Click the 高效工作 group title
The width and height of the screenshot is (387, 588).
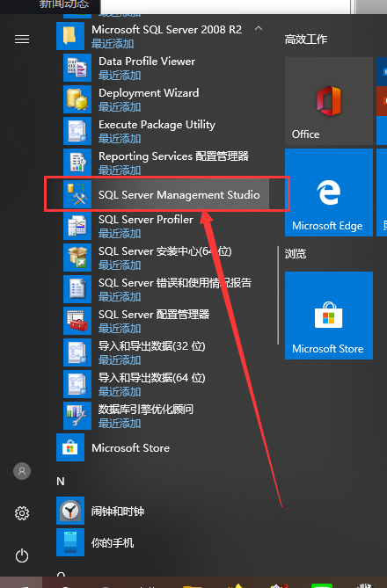[x=306, y=39]
